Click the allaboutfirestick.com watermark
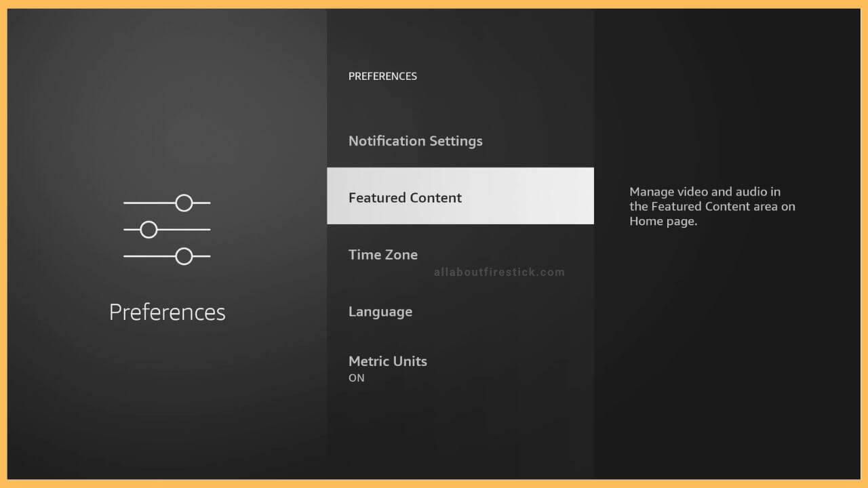The width and height of the screenshot is (868, 488). 499,272
